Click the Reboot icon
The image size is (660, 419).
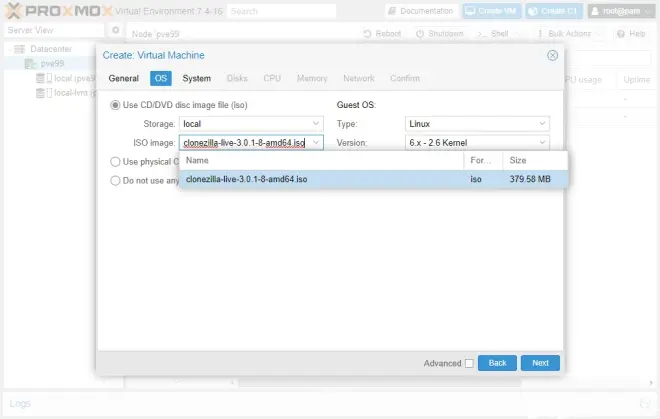367,33
